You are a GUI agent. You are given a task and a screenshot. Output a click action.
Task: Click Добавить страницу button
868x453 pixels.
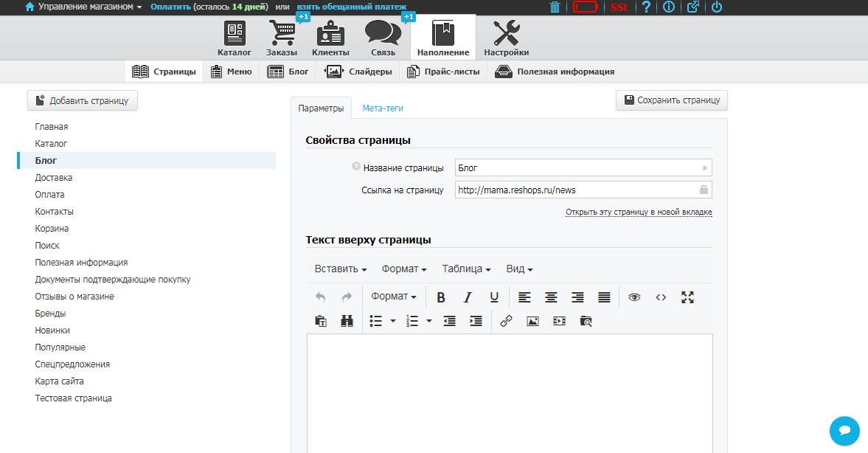pos(83,101)
